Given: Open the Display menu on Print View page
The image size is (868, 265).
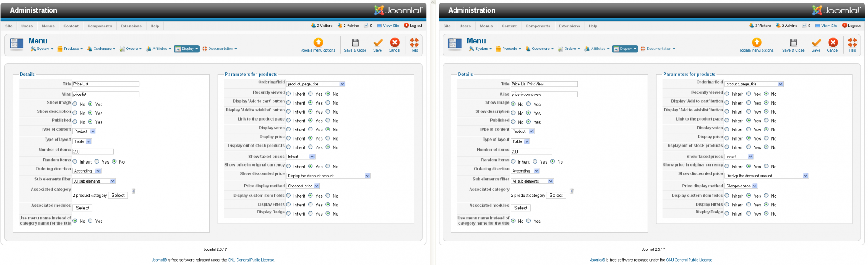Looking at the screenshot, I should click(x=625, y=49).
